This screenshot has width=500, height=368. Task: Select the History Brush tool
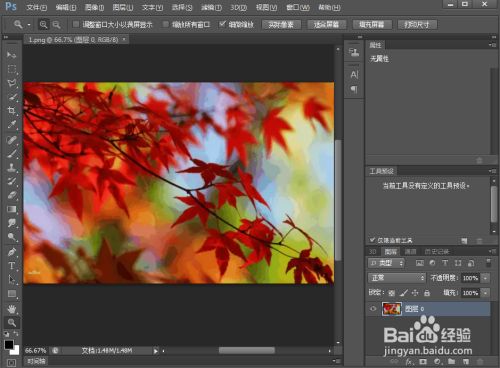pos(12,181)
